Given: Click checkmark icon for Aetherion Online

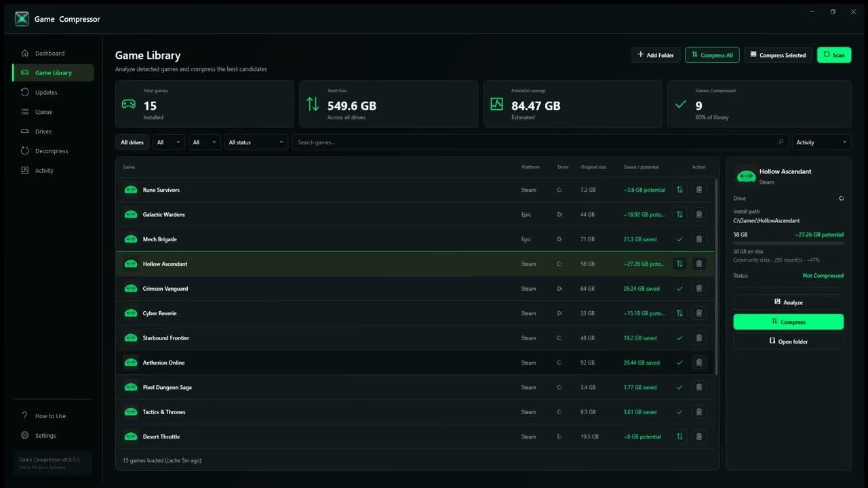Looking at the screenshot, I should tap(679, 363).
